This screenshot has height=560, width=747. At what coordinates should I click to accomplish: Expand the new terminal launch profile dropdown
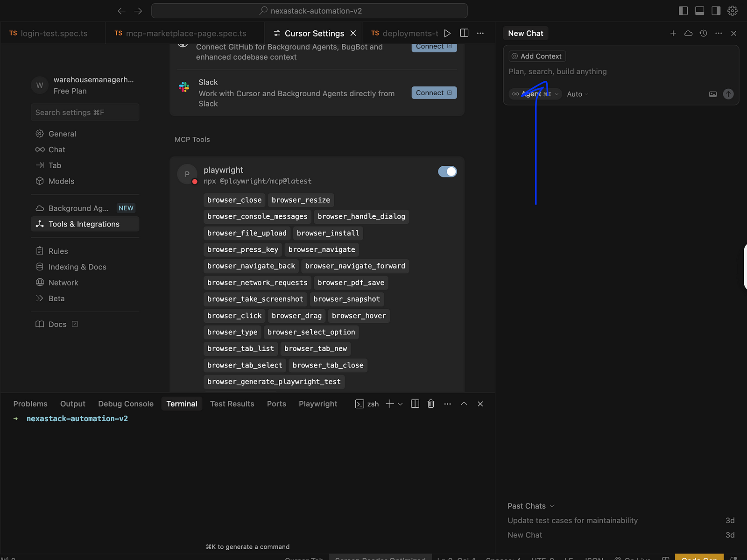point(401,404)
